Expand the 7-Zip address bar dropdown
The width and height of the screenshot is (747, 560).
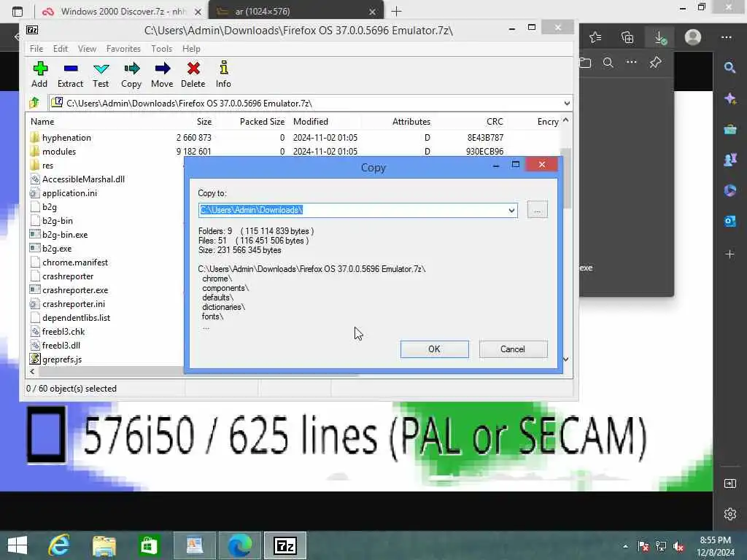click(566, 103)
